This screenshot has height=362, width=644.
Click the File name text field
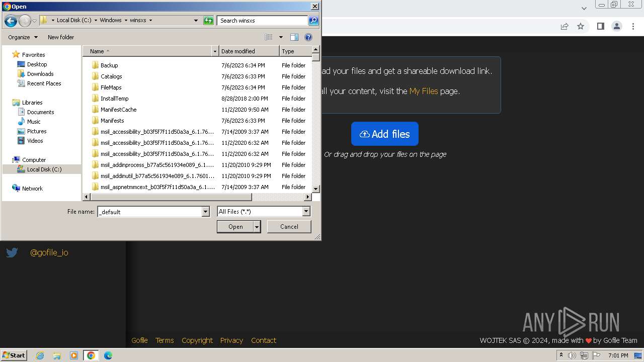click(x=149, y=212)
